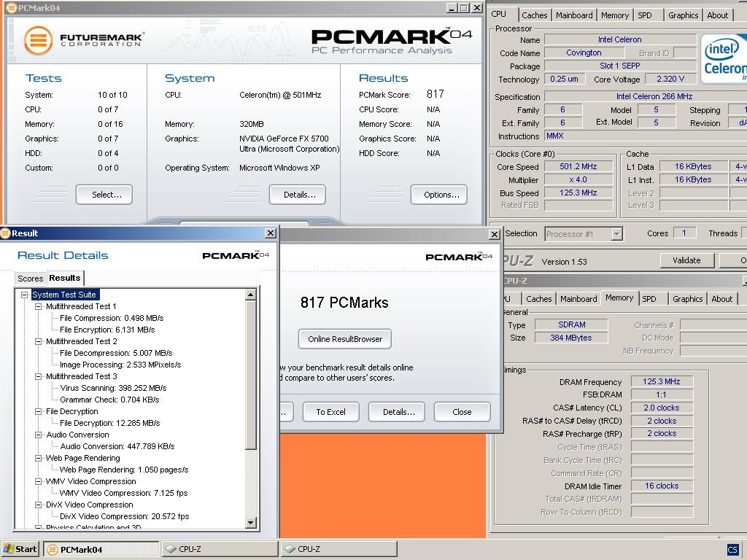Select File Compression: 0.498 MB/s row
Screen dimensions: 747x560
tap(112, 318)
